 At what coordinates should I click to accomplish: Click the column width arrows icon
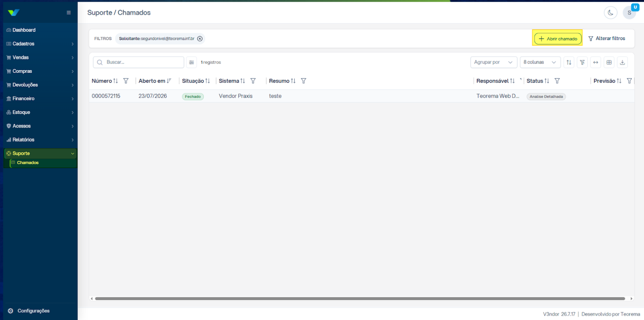tap(595, 62)
